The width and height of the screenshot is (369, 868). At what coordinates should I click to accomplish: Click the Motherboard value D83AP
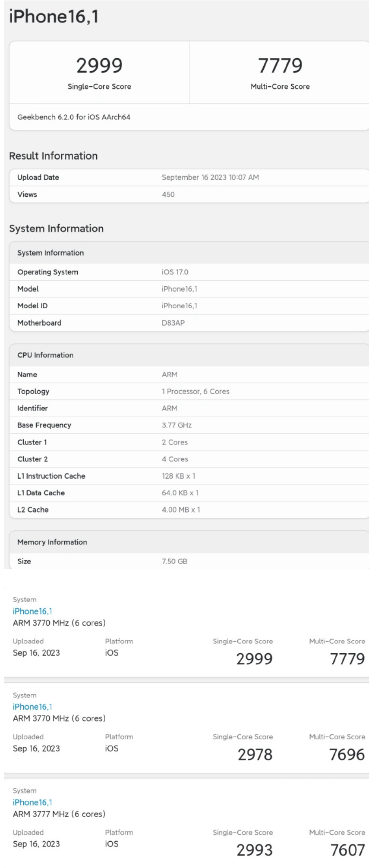click(173, 323)
